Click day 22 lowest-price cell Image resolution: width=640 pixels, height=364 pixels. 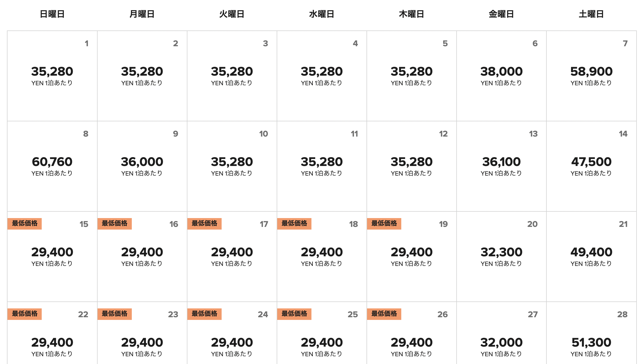pos(52,333)
